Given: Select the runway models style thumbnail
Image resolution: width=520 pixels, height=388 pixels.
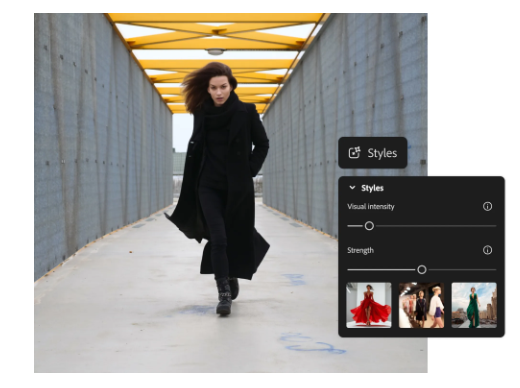Looking at the screenshot, I should coord(421,305).
